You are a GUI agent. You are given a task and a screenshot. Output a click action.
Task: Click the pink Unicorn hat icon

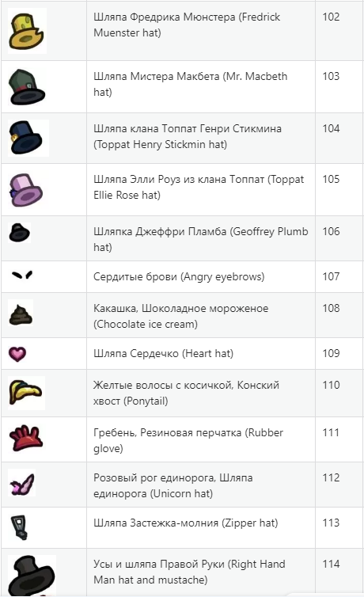pyautogui.click(x=22, y=484)
